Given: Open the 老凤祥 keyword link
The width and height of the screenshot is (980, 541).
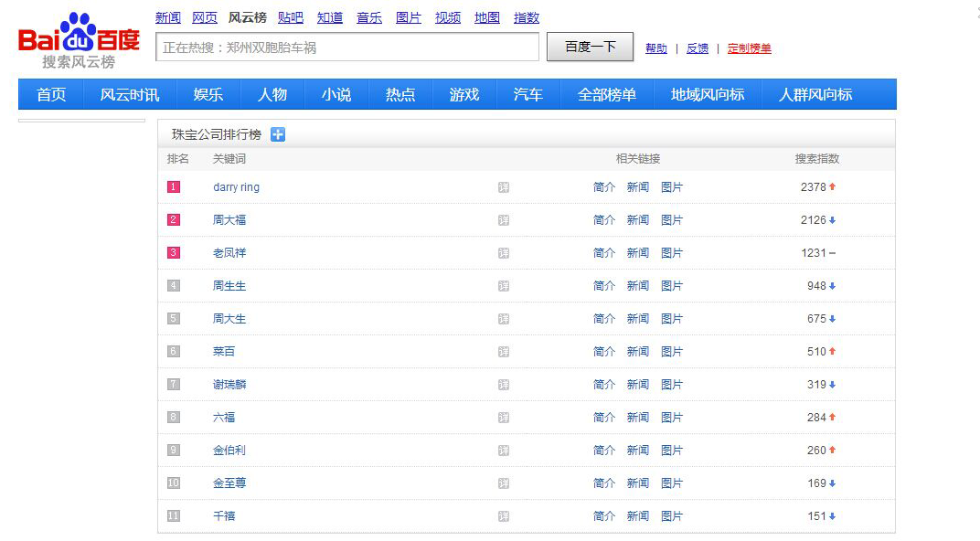Looking at the screenshot, I should (229, 253).
